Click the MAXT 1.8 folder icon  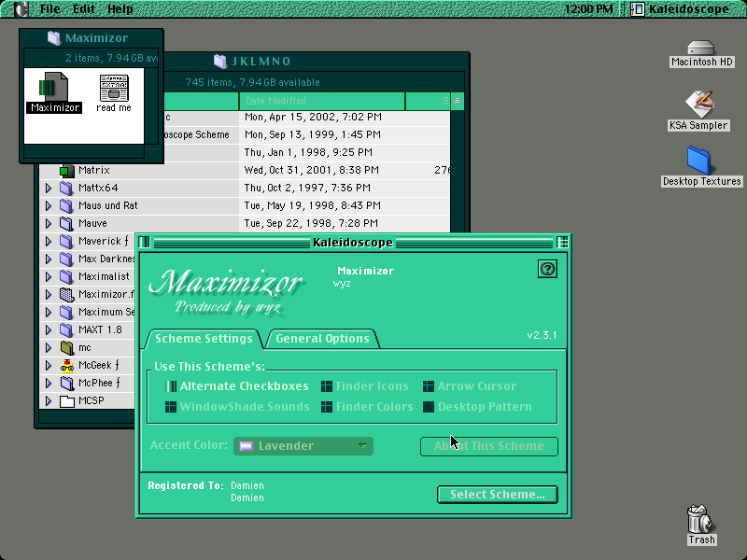tap(66, 329)
